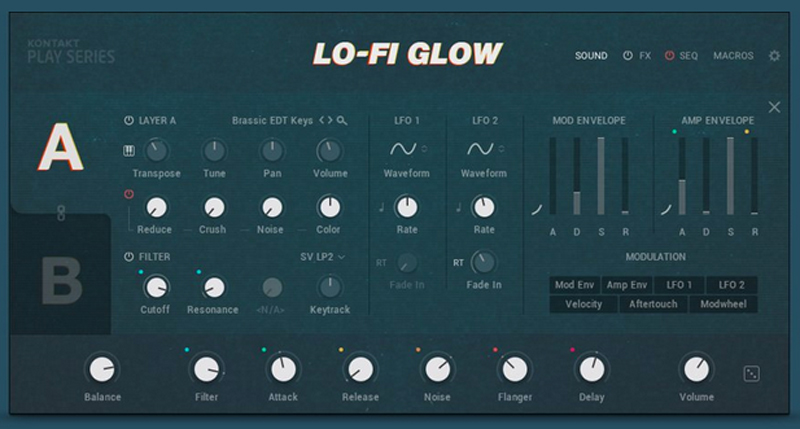This screenshot has height=429, width=800.
Task: Click the Amp Envelope Sustain slider
Action: 730,176
